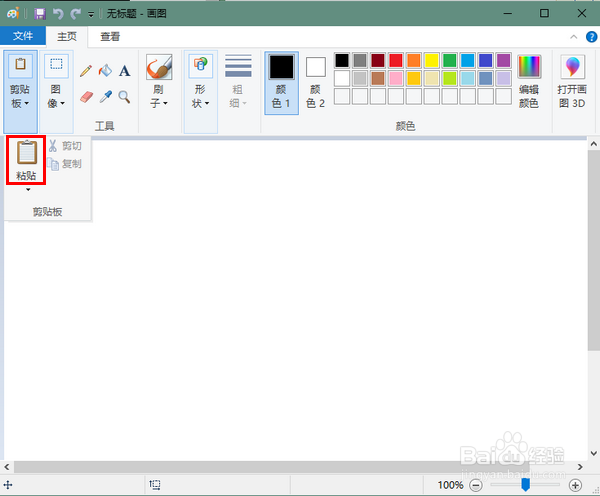Viewport: 600px width, 496px height.
Task: Open the Help question mark icon
Action: 591,37
